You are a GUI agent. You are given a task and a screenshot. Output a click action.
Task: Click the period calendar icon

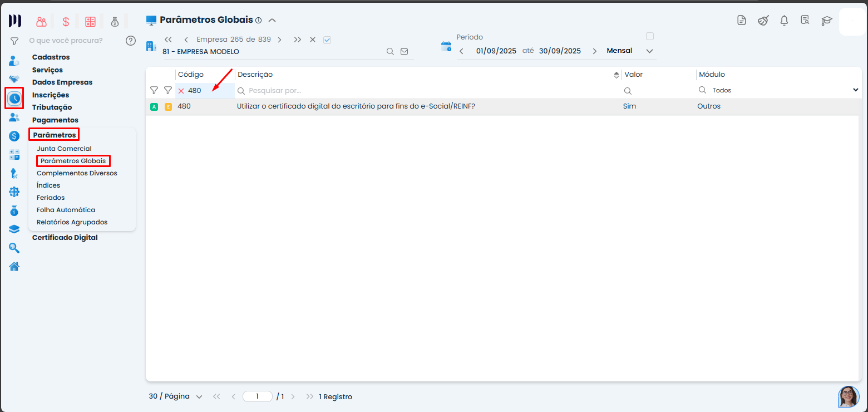coord(446,46)
